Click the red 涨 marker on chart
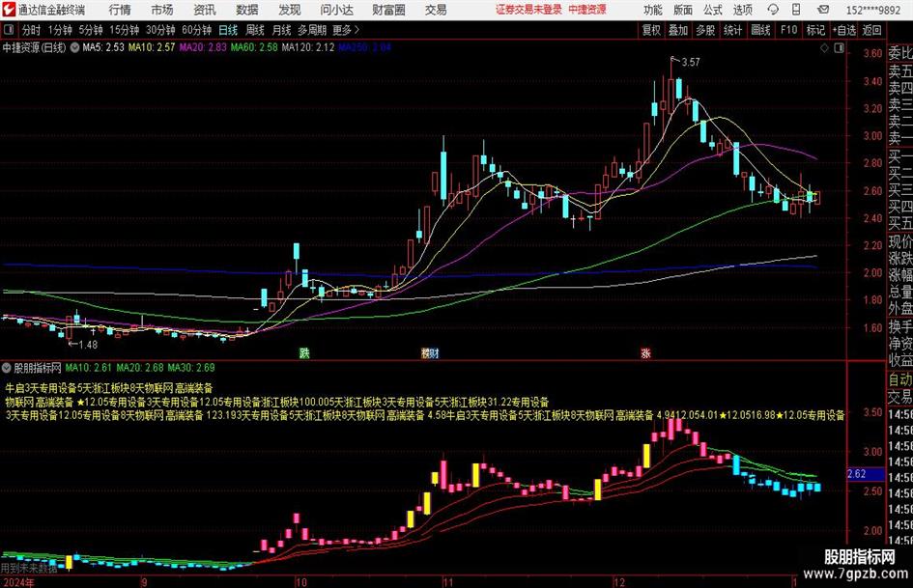 click(x=645, y=352)
